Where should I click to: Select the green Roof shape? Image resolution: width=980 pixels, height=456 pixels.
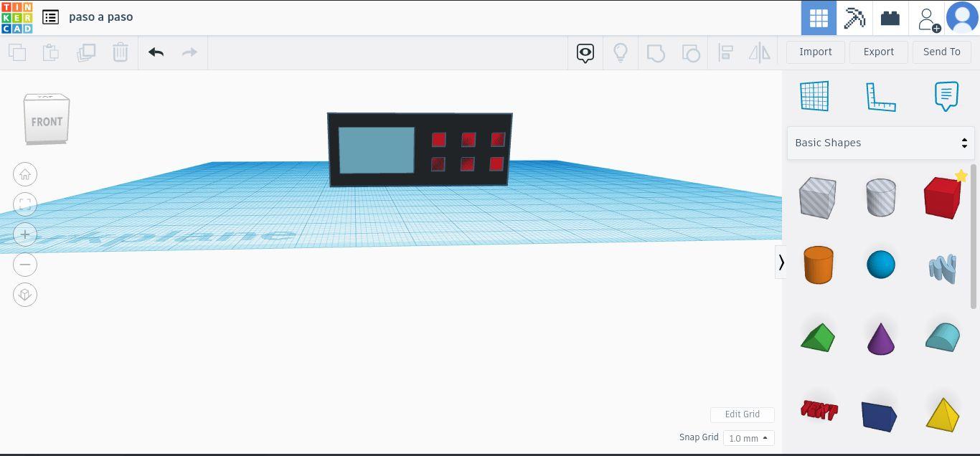pyautogui.click(x=818, y=337)
